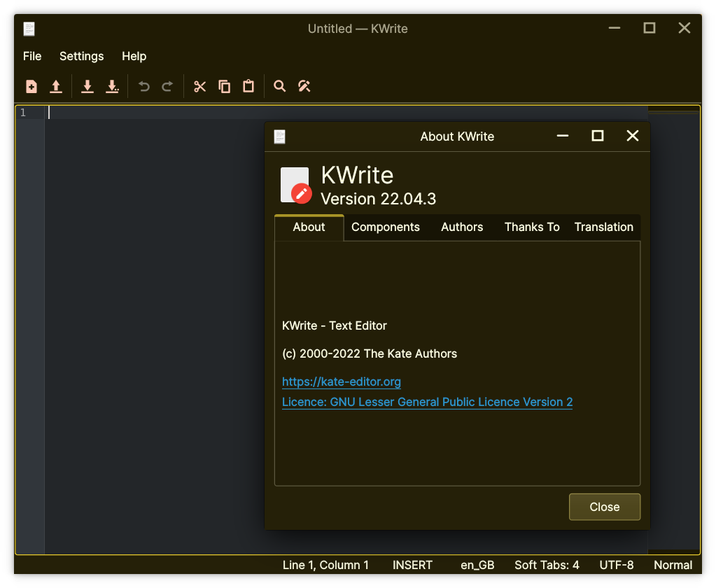
Task: Click the Find magnifier icon
Action: click(x=279, y=86)
